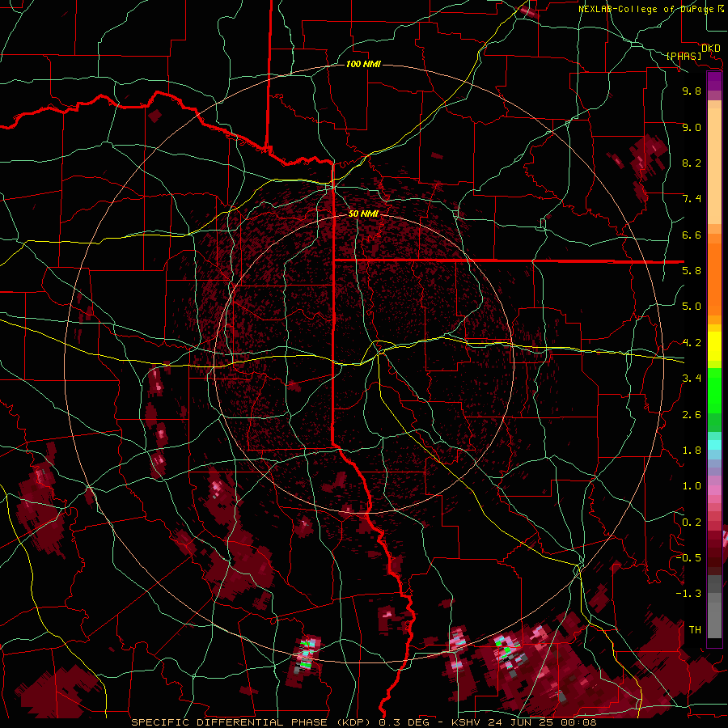Click the 100 NMI range ring label

[363, 64]
